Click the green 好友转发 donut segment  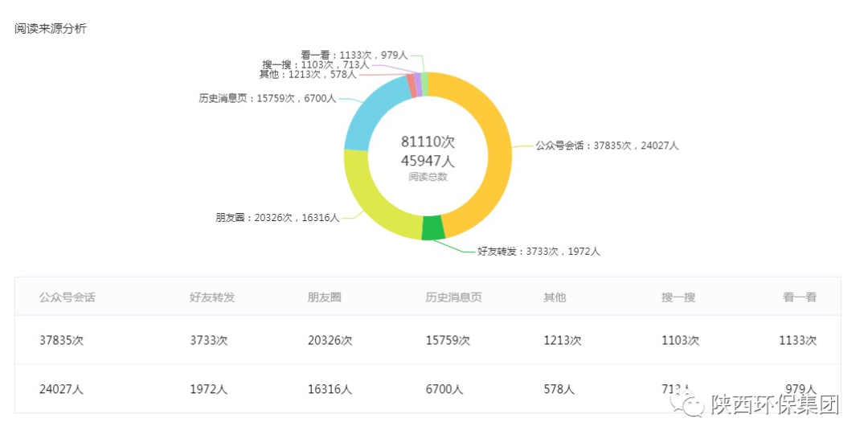[x=432, y=228]
